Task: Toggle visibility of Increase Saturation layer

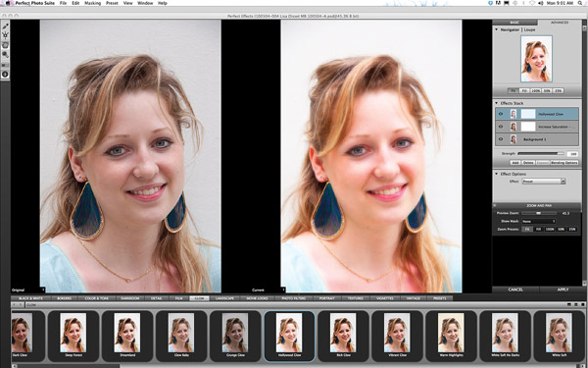Action: pyautogui.click(x=501, y=127)
